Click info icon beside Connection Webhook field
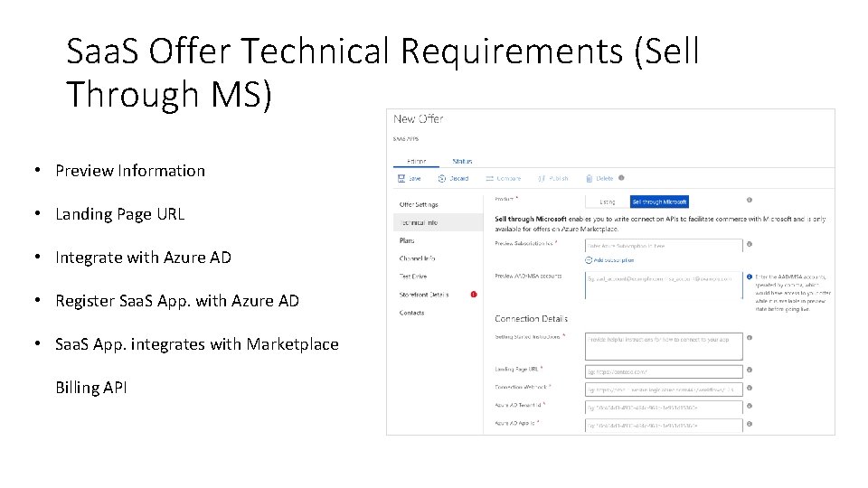The image size is (868, 488). tap(749, 388)
